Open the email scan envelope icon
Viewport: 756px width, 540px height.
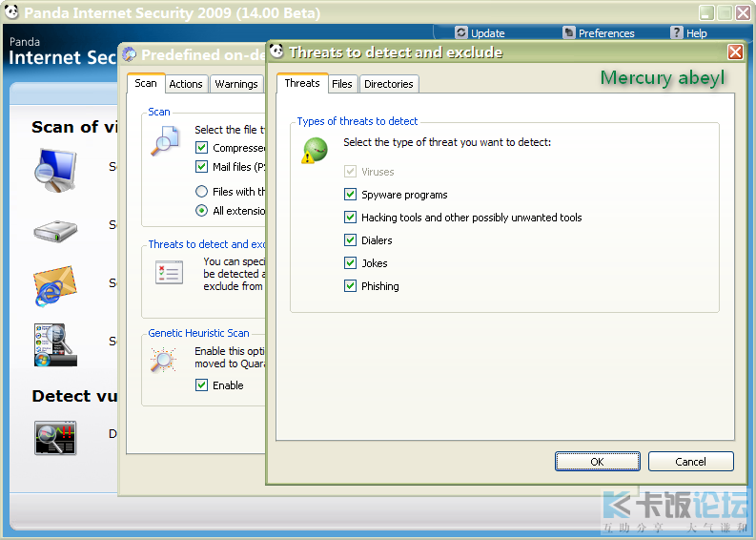55,285
